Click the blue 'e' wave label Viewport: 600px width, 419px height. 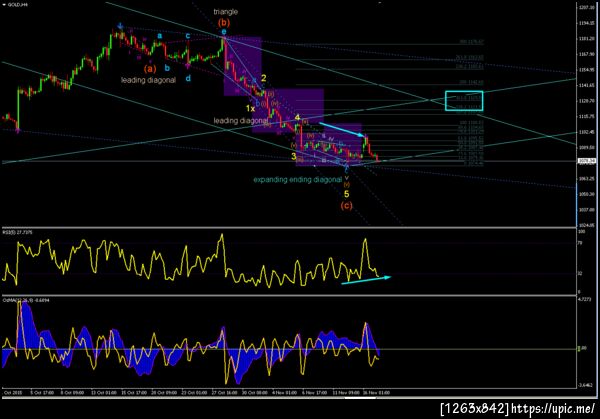tap(224, 32)
